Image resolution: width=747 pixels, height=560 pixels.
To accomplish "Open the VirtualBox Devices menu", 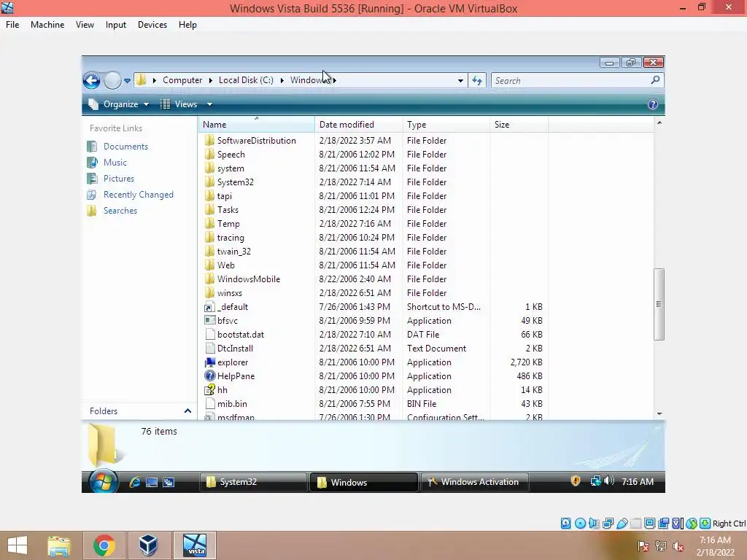I will pos(152,25).
